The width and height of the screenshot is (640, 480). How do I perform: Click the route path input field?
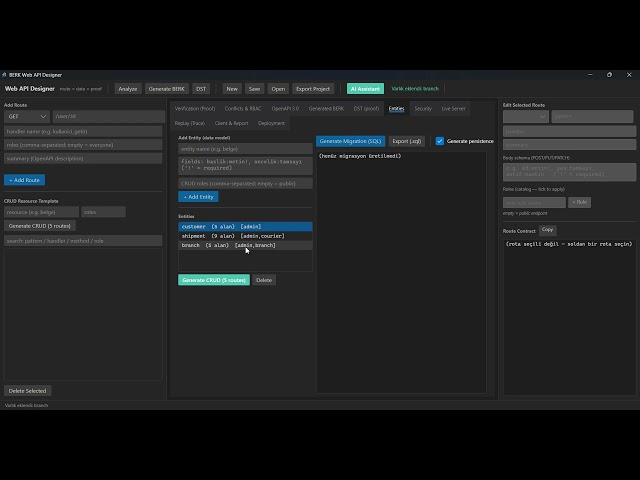click(109, 116)
